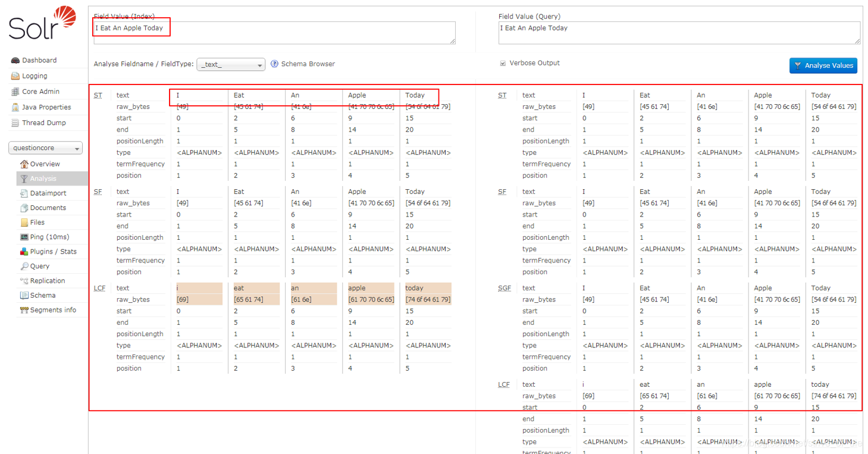This screenshot has height=454, width=868.
Task: Click the Core Admin icon
Action: pos(15,92)
